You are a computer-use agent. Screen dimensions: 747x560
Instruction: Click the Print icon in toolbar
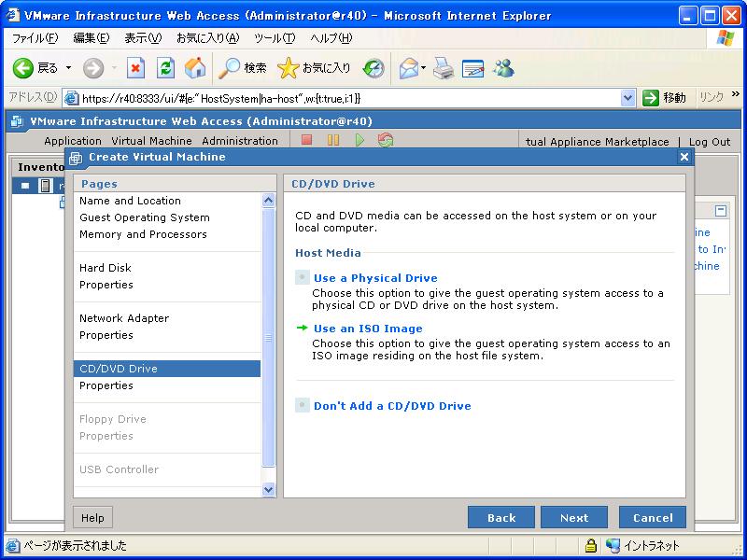[x=443, y=68]
